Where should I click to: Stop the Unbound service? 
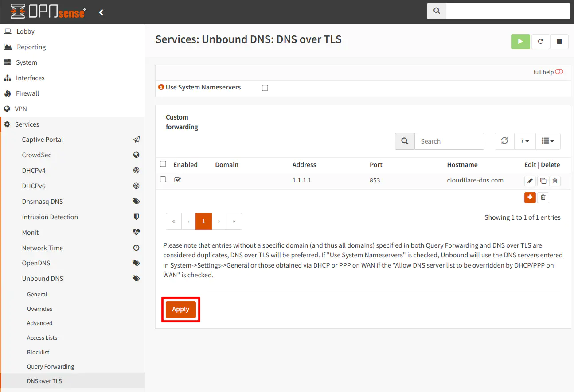[x=559, y=41]
